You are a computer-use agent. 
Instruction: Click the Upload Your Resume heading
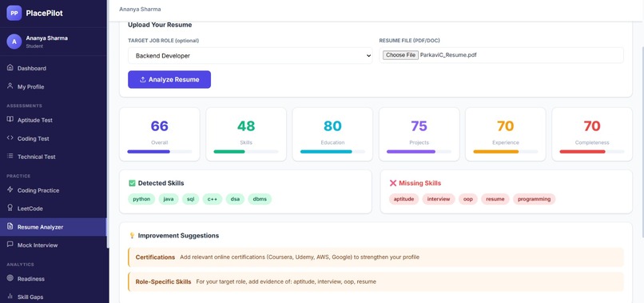point(160,25)
